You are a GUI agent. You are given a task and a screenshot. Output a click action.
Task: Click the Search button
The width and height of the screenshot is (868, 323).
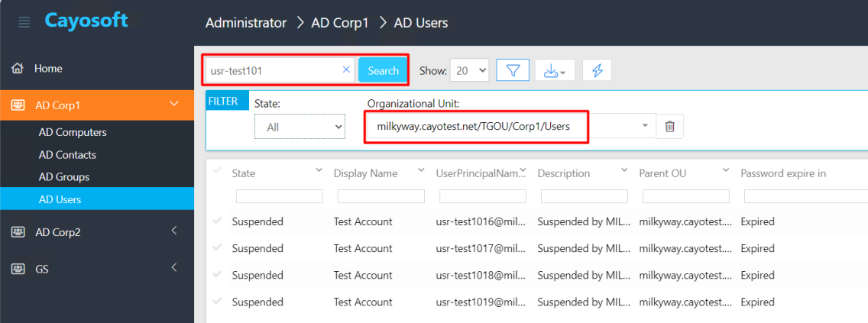pos(383,70)
